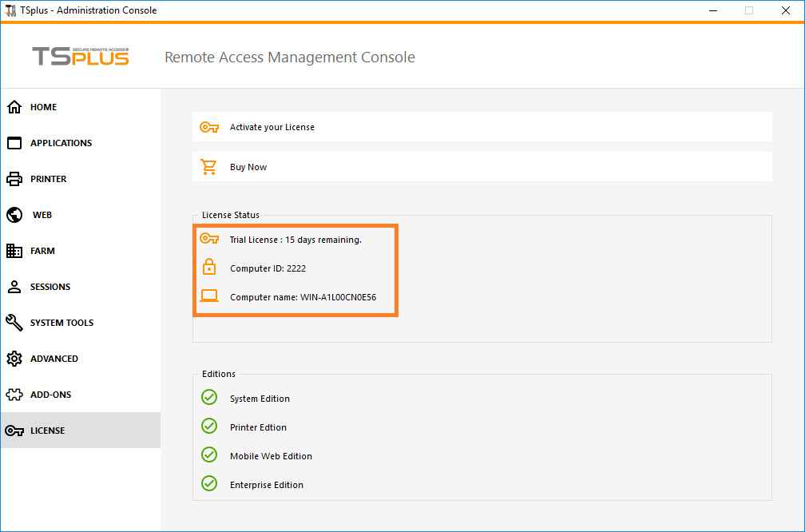805x532 pixels.
Task: Click the Advanced gear icon
Action: pos(14,359)
